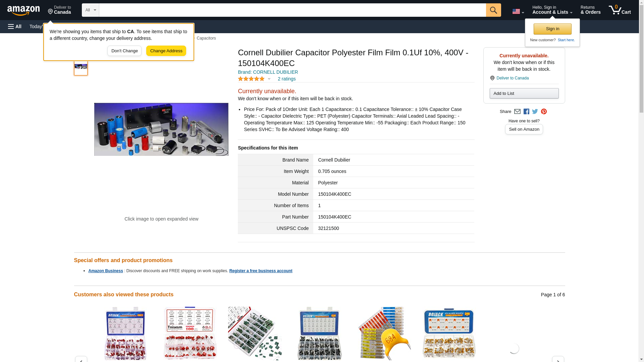Viewport: 644px width, 362px height.
Task: Click Add to List button
Action: click(524, 93)
